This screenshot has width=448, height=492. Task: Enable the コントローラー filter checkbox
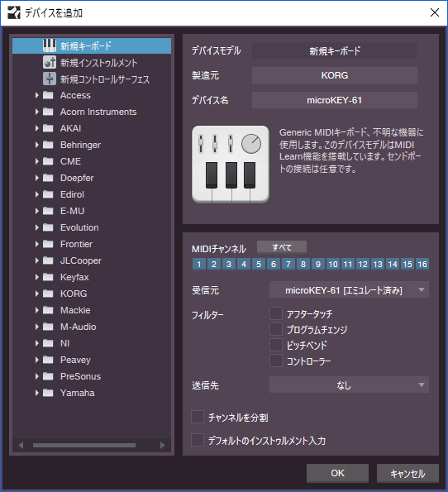276,361
